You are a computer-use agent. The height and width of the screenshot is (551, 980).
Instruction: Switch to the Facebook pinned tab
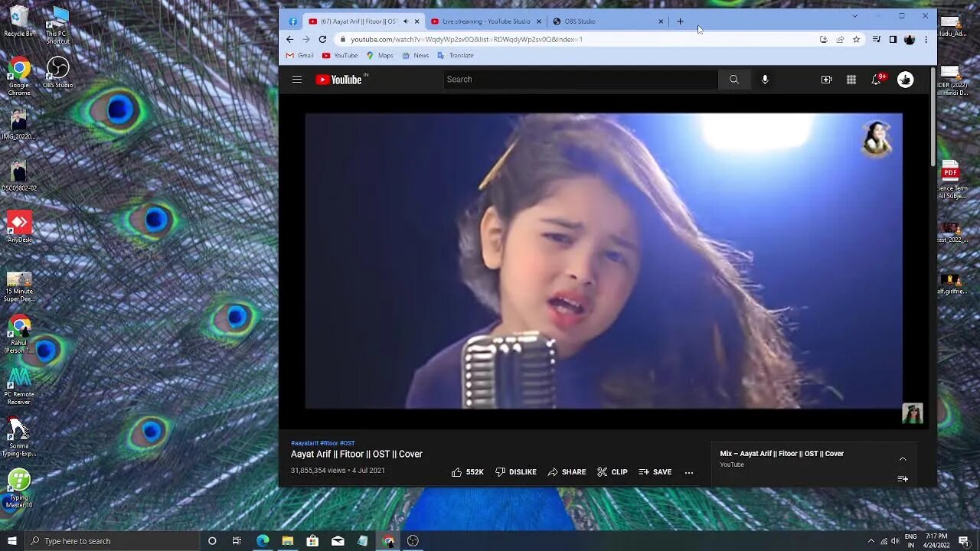tap(293, 21)
